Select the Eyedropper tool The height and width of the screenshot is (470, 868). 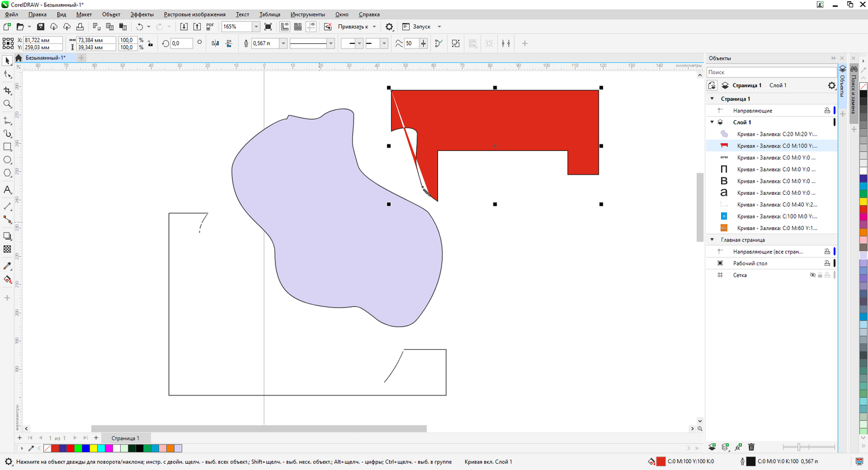pyautogui.click(x=8, y=266)
